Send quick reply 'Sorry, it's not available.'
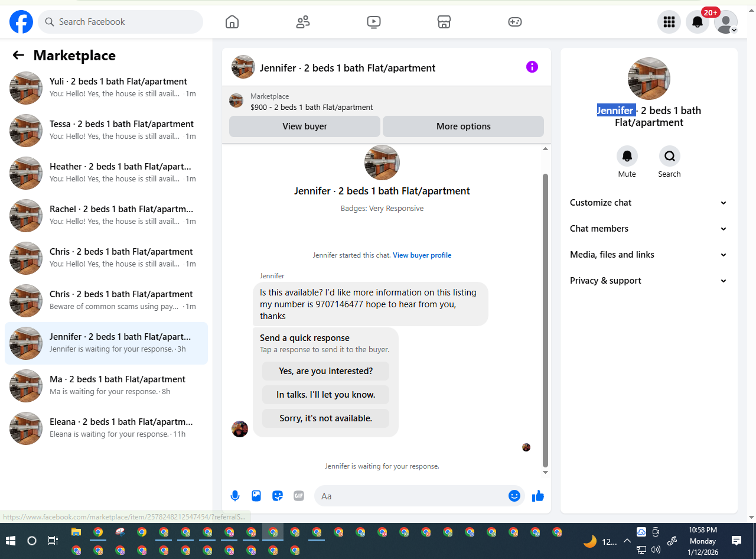756x559 pixels. tap(325, 418)
